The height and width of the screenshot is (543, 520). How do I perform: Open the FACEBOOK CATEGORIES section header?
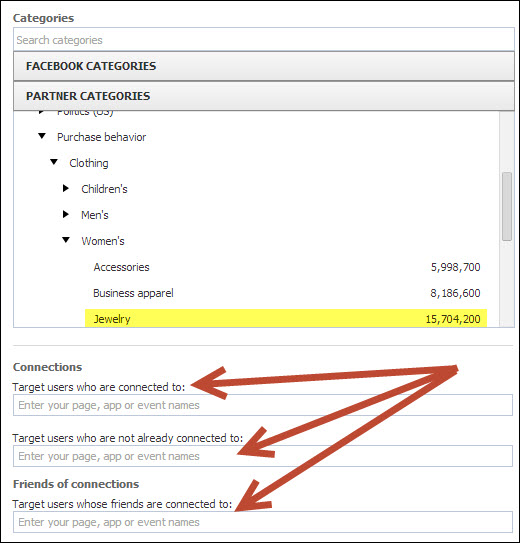click(x=263, y=66)
